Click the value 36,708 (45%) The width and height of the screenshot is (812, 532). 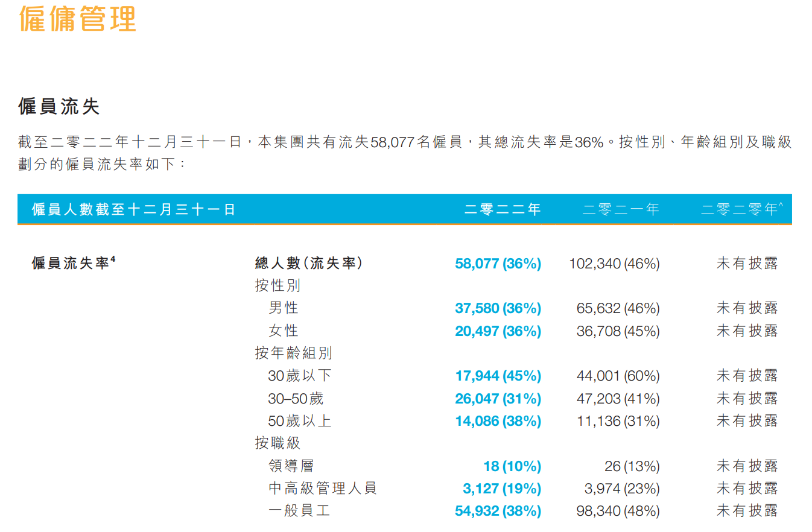point(618,331)
